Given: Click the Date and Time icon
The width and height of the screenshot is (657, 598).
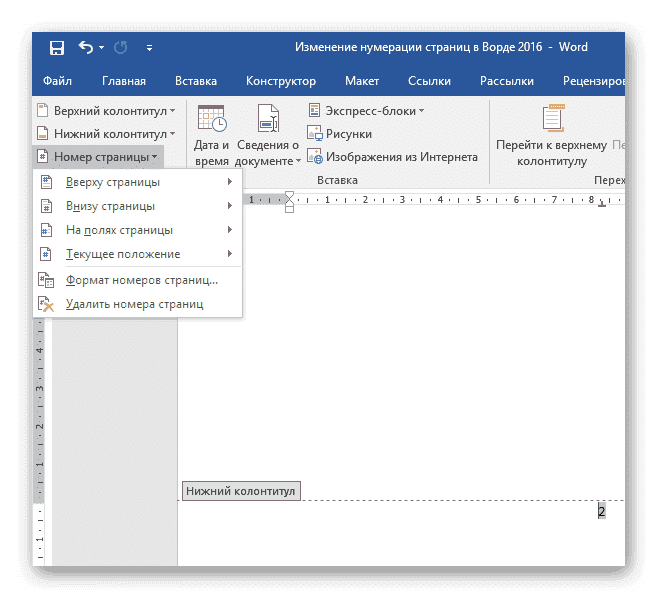Looking at the screenshot, I should pos(212,119).
